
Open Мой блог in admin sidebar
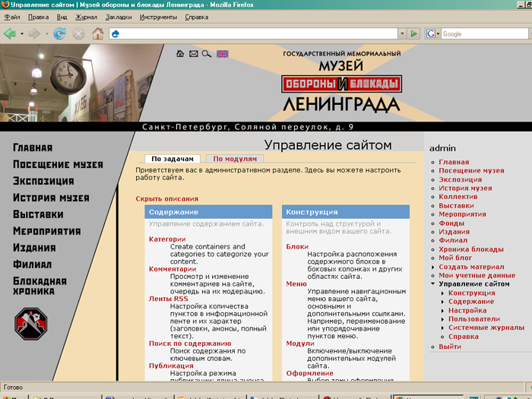pyautogui.click(x=455, y=258)
